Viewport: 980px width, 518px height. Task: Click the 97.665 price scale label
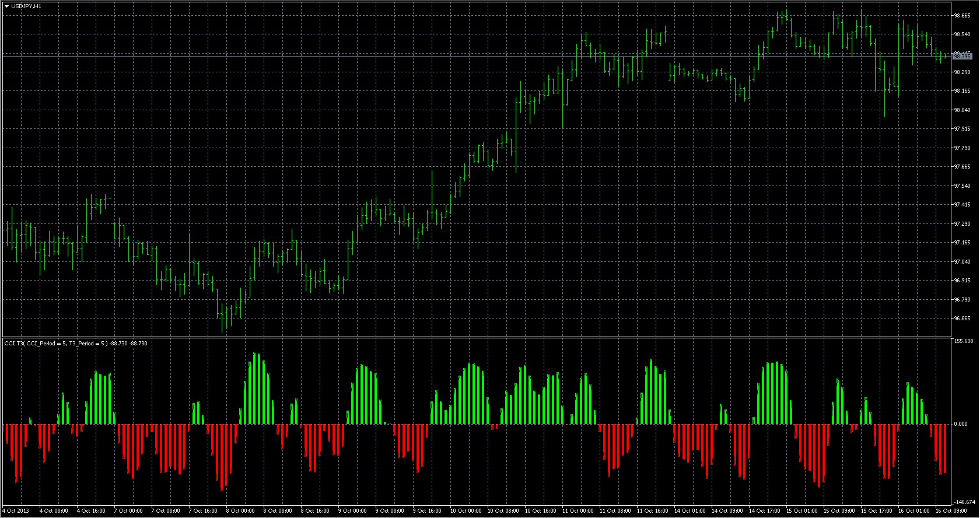[961, 167]
